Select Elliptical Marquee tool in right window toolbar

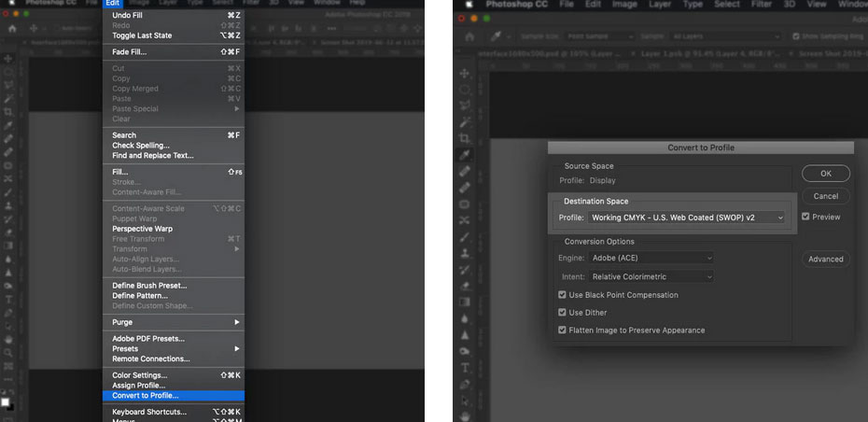point(464,90)
